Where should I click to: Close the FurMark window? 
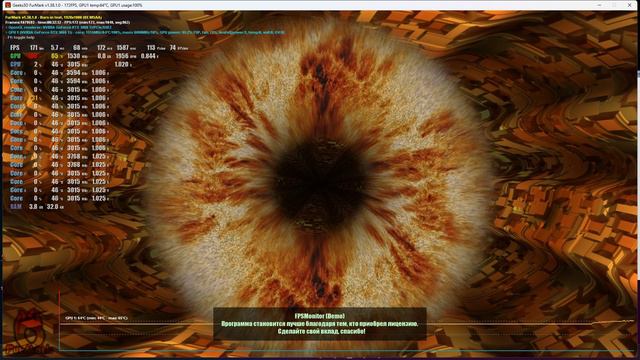coord(629,5)
